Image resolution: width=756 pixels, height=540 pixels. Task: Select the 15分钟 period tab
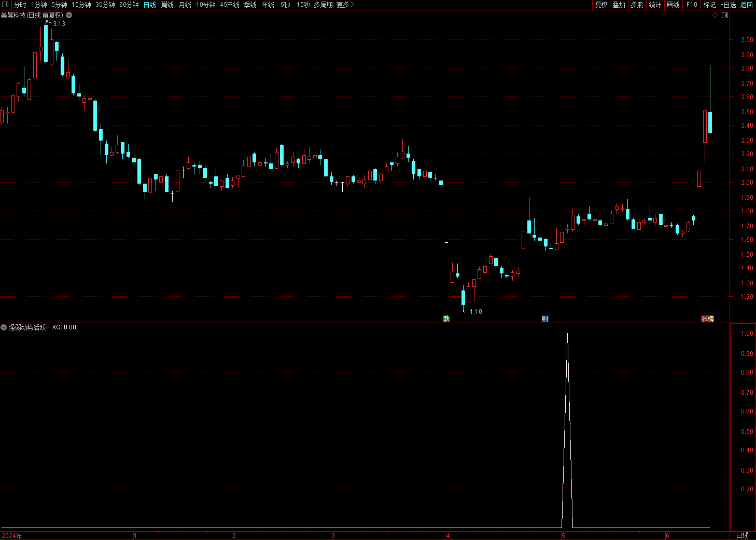click(81, 5)
